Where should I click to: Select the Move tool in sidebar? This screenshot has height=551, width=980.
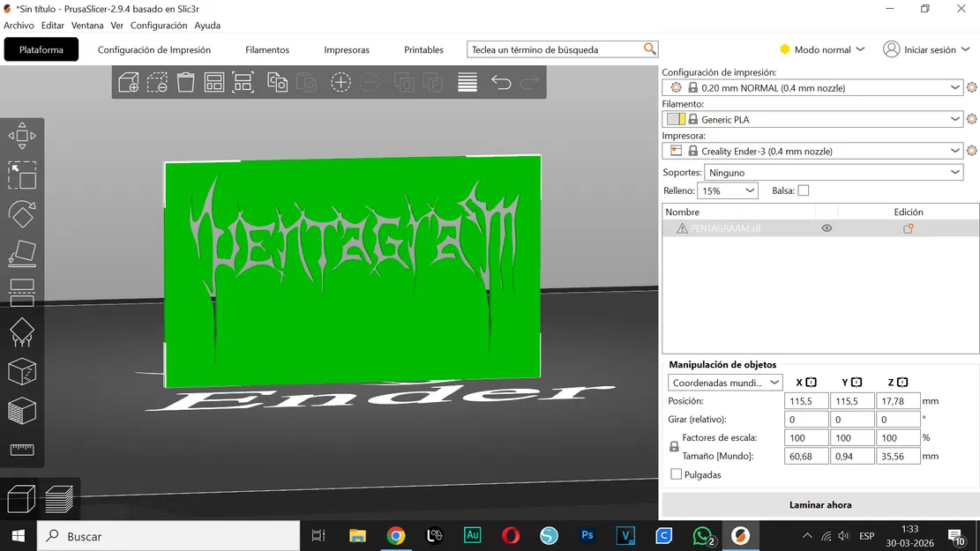[22, 134]
